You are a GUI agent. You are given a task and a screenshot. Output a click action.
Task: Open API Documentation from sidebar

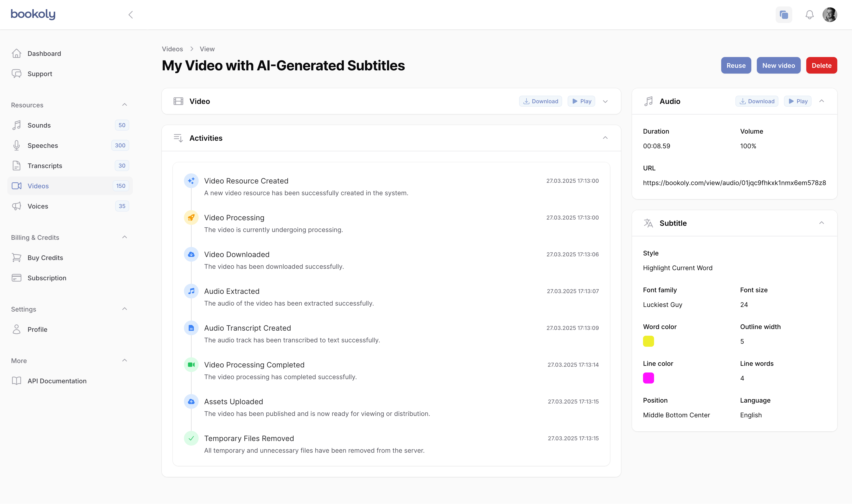click(57, 381)
